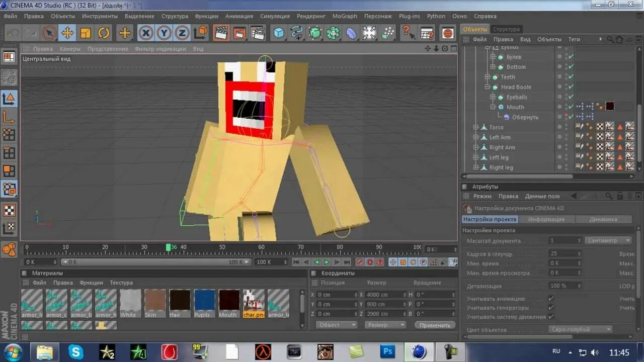Toggle the X axis lock

point(146,33)
